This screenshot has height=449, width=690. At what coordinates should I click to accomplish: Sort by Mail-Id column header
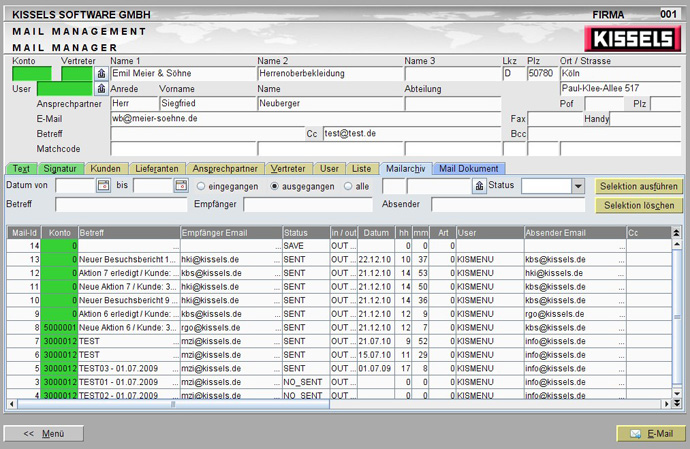pos(24,232)
